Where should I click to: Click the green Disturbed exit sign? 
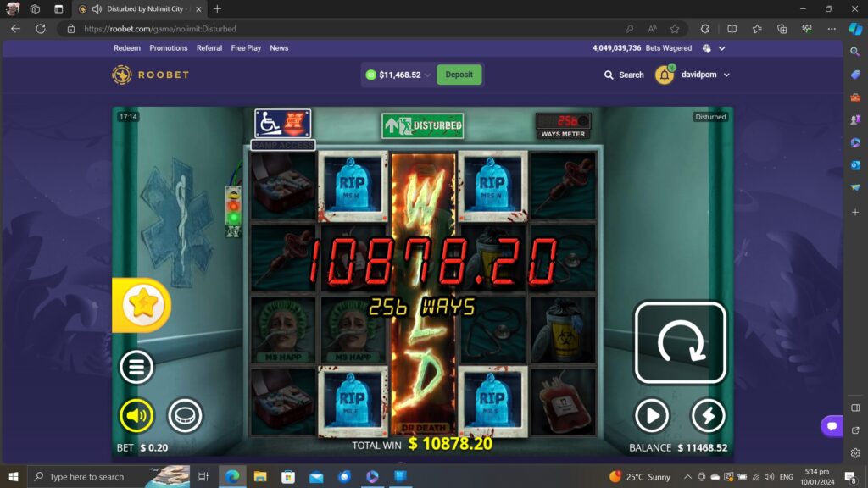point(422,125)
